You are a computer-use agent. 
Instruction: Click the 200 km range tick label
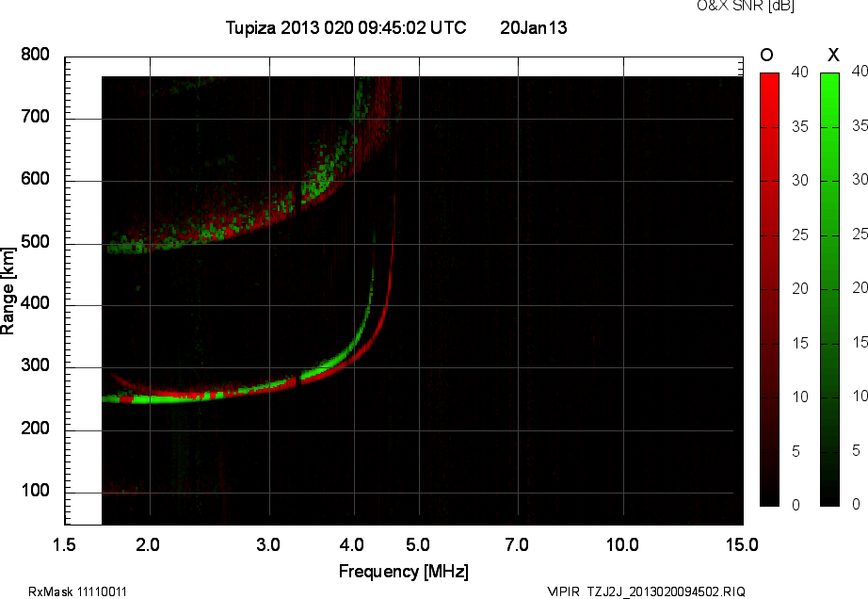coord(36,428)
